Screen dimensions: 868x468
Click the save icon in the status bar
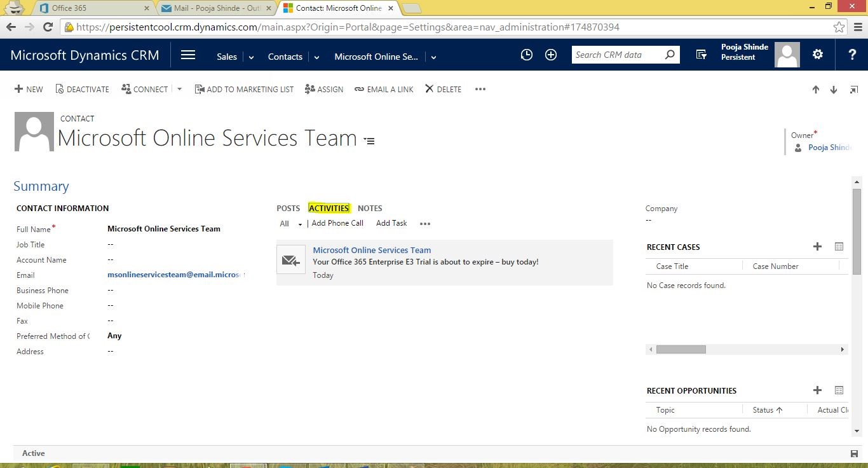854,453
